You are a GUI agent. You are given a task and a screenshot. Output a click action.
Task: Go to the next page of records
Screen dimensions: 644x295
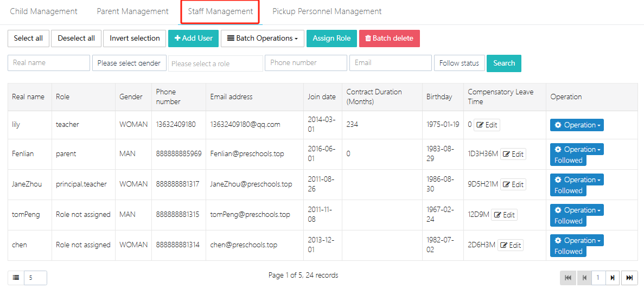coord(613,278)
